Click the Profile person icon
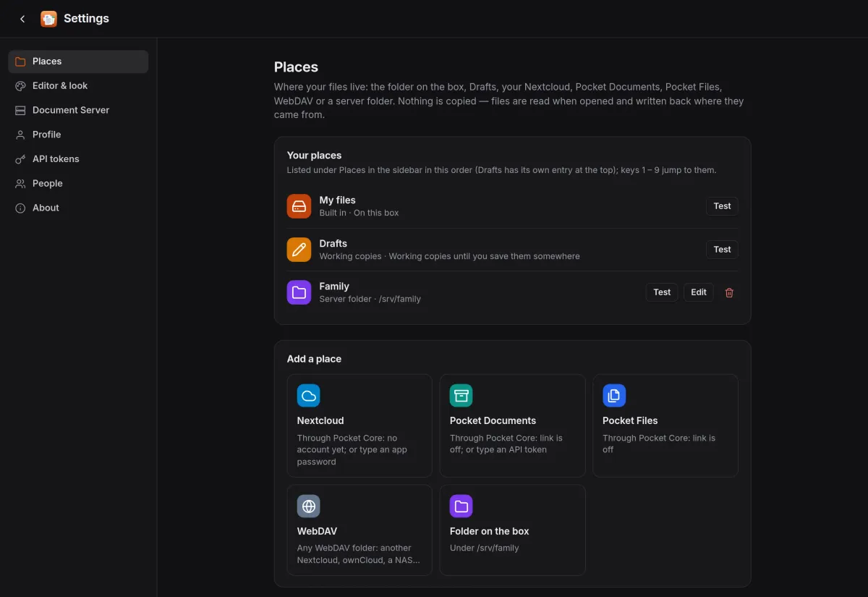 [x=20, y=135]
